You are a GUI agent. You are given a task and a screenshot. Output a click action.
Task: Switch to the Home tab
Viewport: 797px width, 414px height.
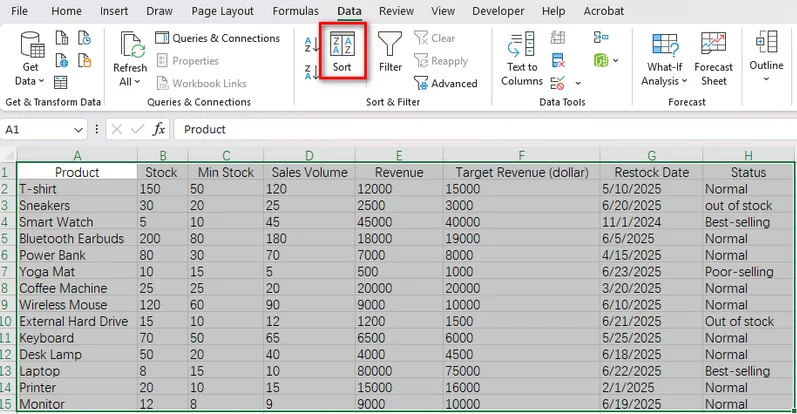67,11
